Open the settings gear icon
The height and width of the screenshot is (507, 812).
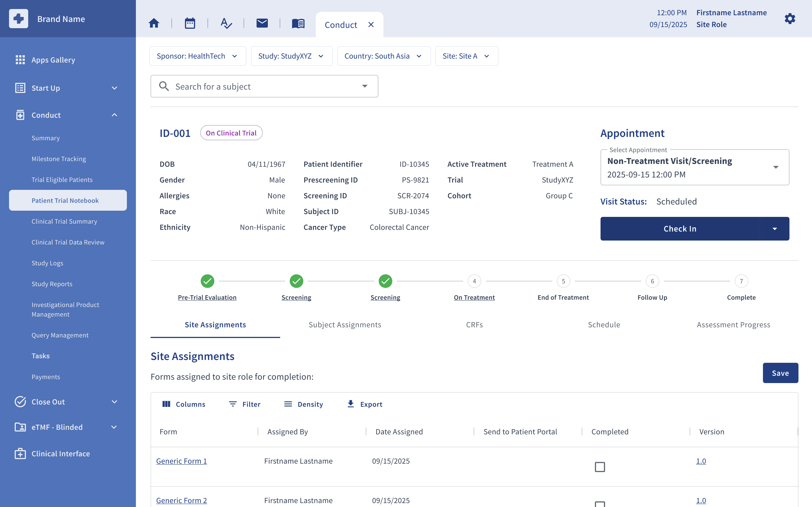(790, 19)
